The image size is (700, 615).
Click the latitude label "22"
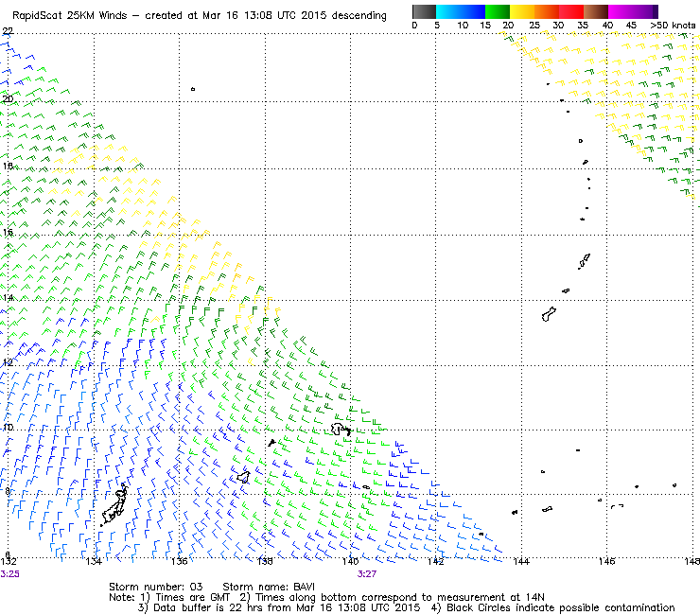pyautogui.click(x=8, y=31)
